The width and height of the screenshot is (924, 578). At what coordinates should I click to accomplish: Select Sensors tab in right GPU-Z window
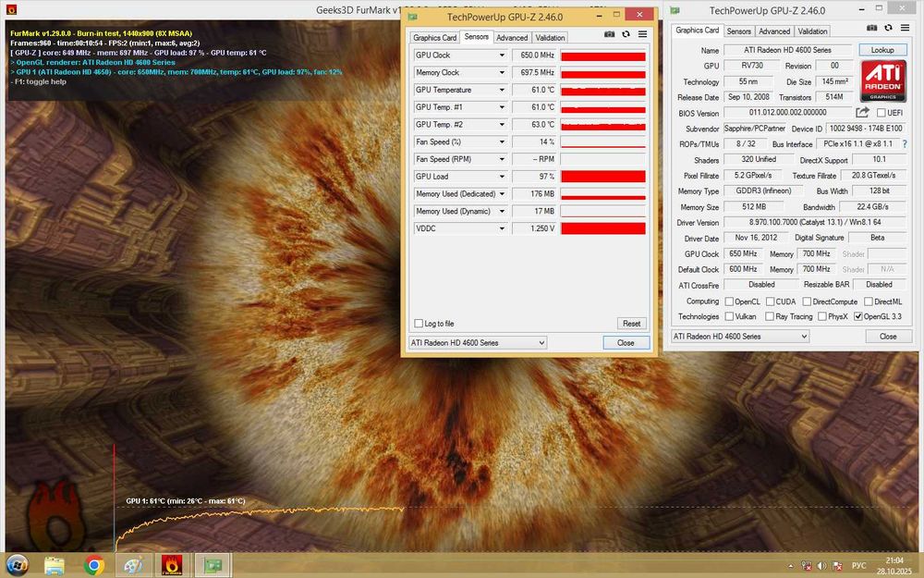(x=738, y=31)
